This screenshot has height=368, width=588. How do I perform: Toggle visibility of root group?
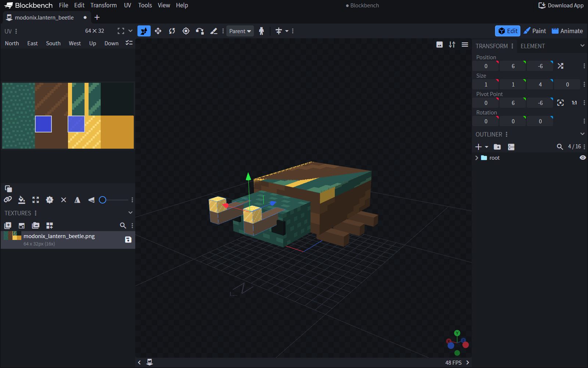583,158
